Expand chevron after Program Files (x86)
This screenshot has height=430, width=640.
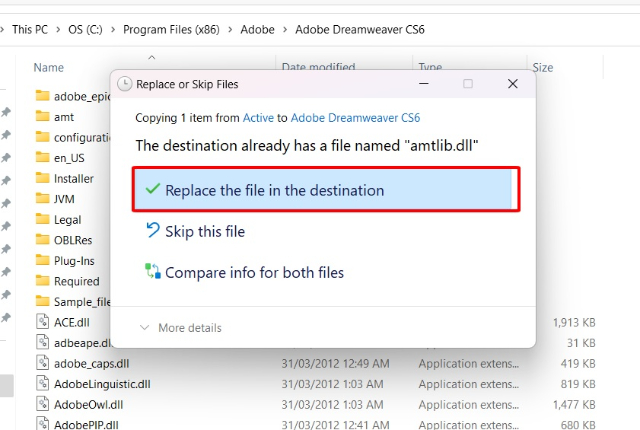[230, 29]
